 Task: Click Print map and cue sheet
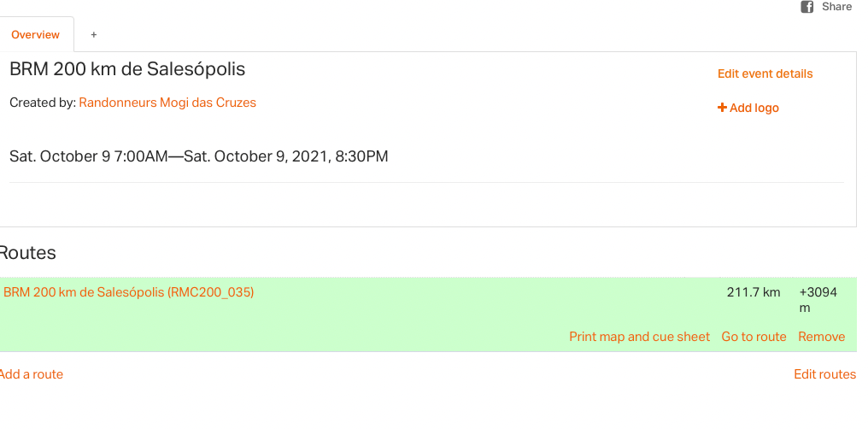coord(639,337)
